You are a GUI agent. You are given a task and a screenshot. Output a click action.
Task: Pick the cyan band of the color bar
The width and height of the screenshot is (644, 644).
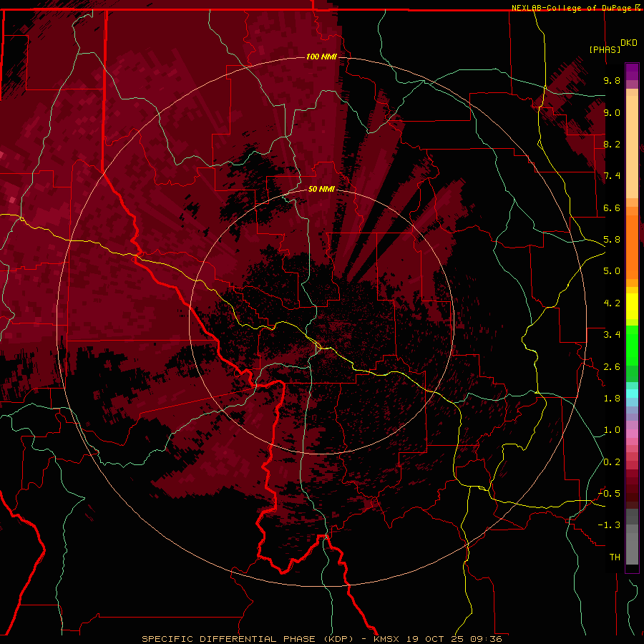pos(632,394)
